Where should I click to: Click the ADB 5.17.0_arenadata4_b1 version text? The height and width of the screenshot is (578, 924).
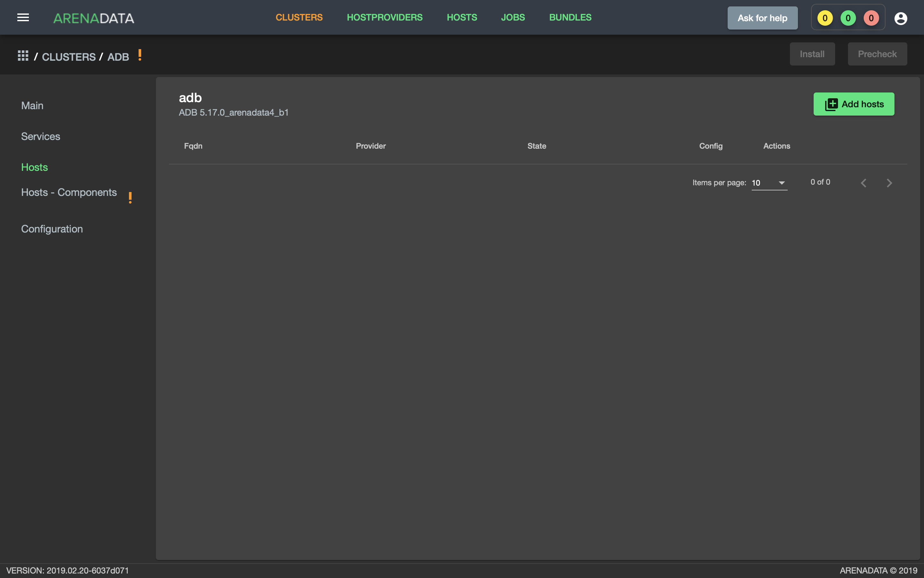coord(234,113)
